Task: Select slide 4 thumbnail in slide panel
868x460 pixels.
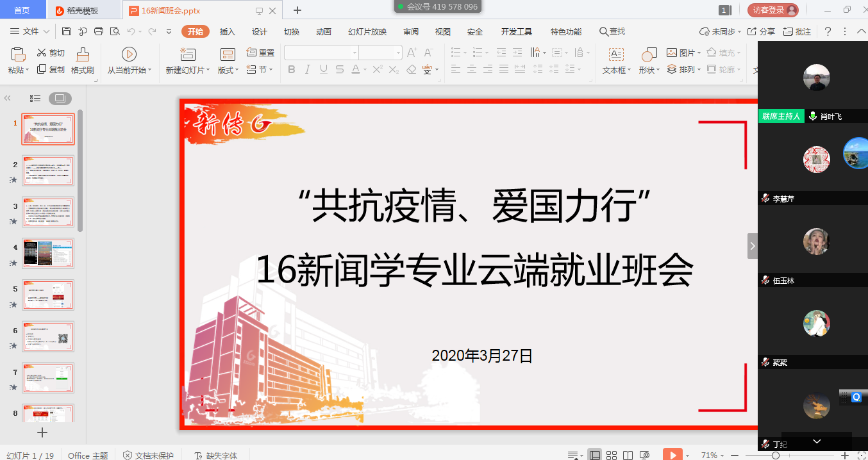Action: (x=48, y=254)
